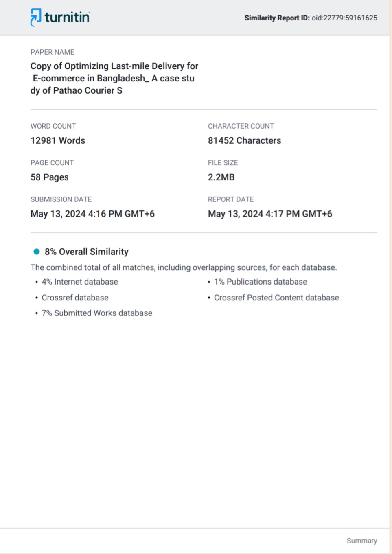The width and height of the screenshot is (392, 554).
Task: Select the 81452 Characters value
Action: coord(244,140)
